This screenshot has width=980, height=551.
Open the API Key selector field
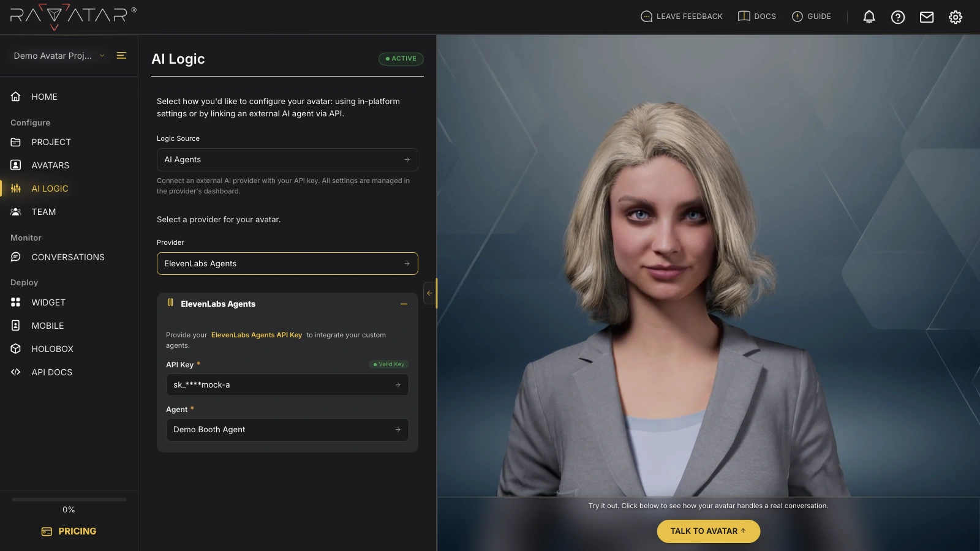[x=287, y=385]
